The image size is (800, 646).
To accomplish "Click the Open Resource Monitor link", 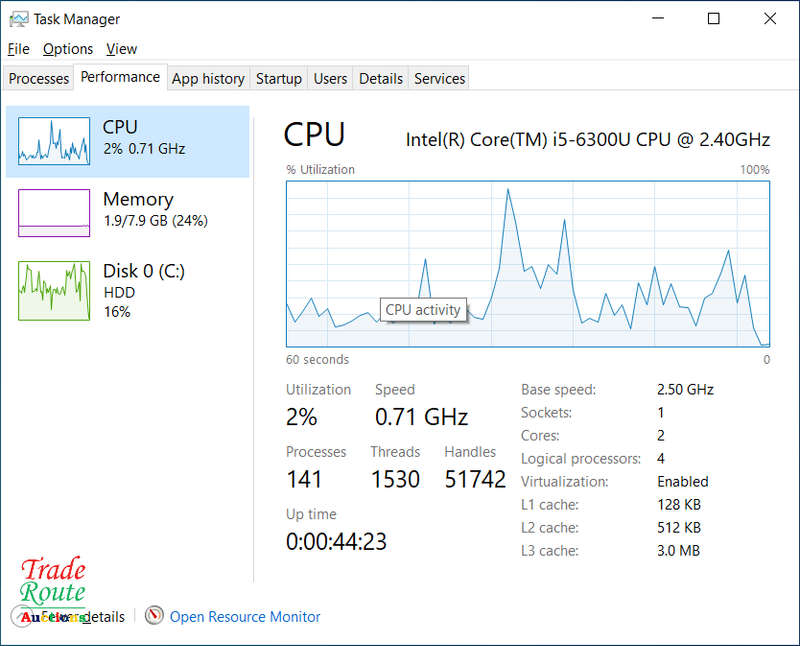I will pyautogui.click(x=245, y=616).
